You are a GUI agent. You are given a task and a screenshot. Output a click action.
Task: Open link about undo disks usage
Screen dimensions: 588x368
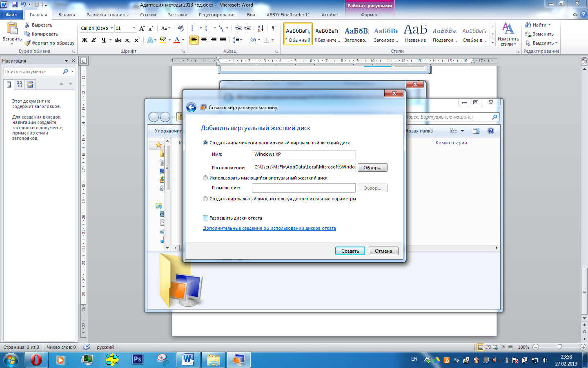tap(269, 228)
